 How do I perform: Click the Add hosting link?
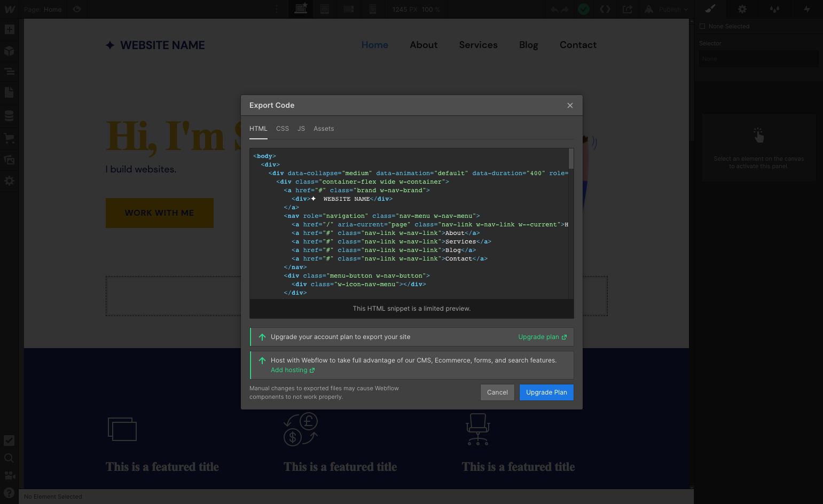[289, 369]
